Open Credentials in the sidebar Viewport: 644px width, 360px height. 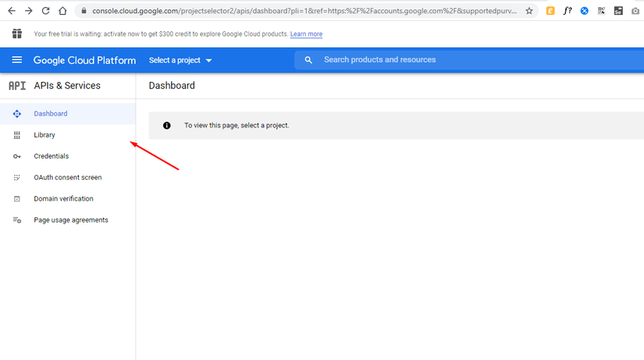pyautogui.click(x=67, y=156)
